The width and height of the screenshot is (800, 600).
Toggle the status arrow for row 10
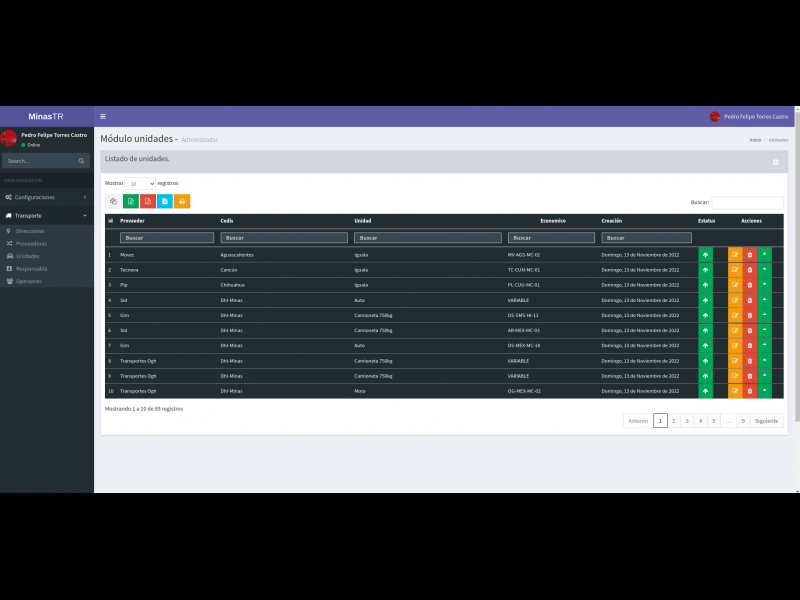(x=705, y=391)
